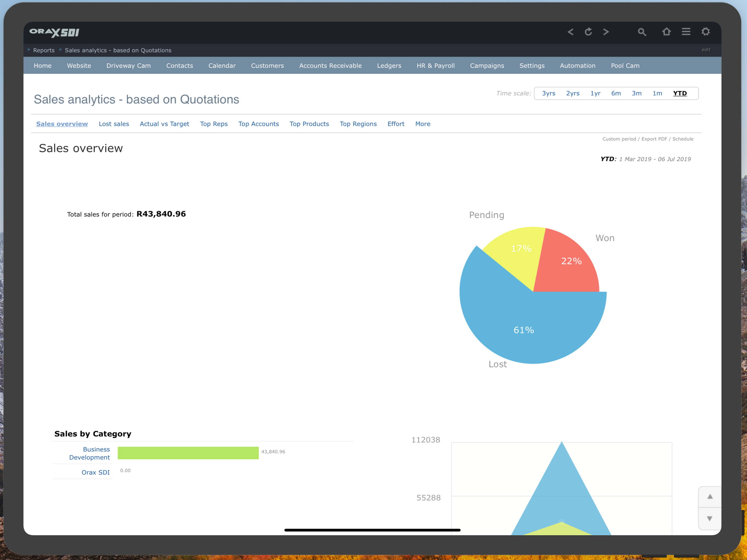Open the Calendar menu
Image resolution: width=747 pixels, height=560 pixels.
point(222,66)
